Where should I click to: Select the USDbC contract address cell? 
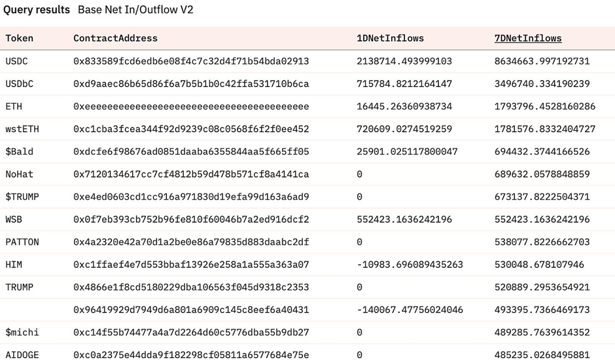pos(191,84)
